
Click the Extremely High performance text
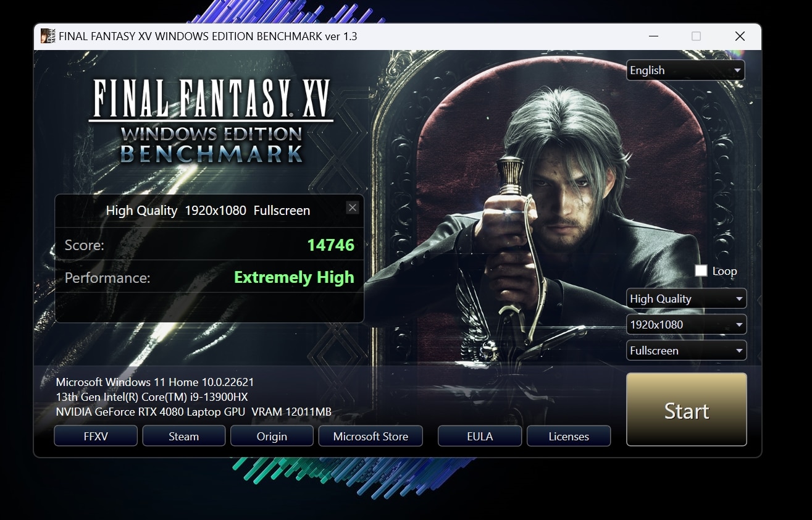[x=294, y=278]
